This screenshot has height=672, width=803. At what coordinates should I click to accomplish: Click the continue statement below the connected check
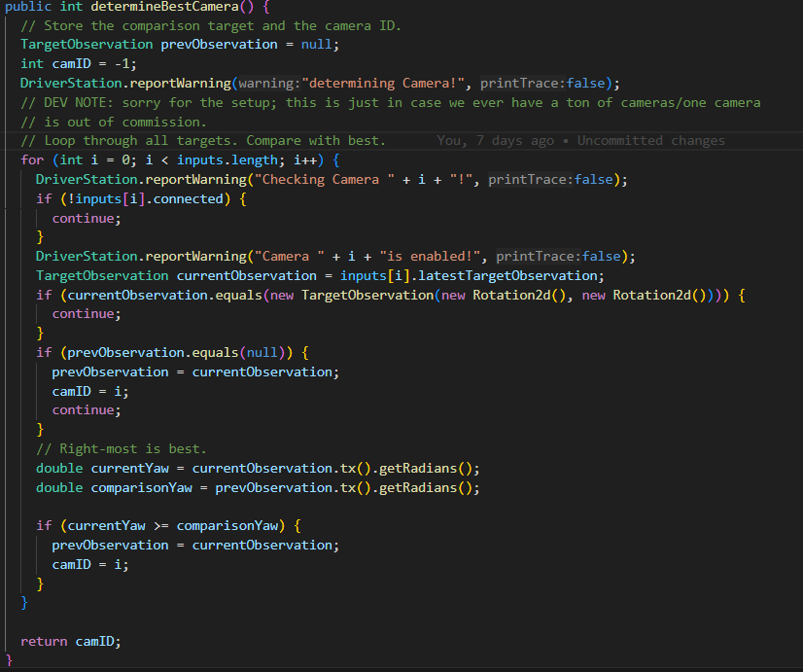[87, 218]
